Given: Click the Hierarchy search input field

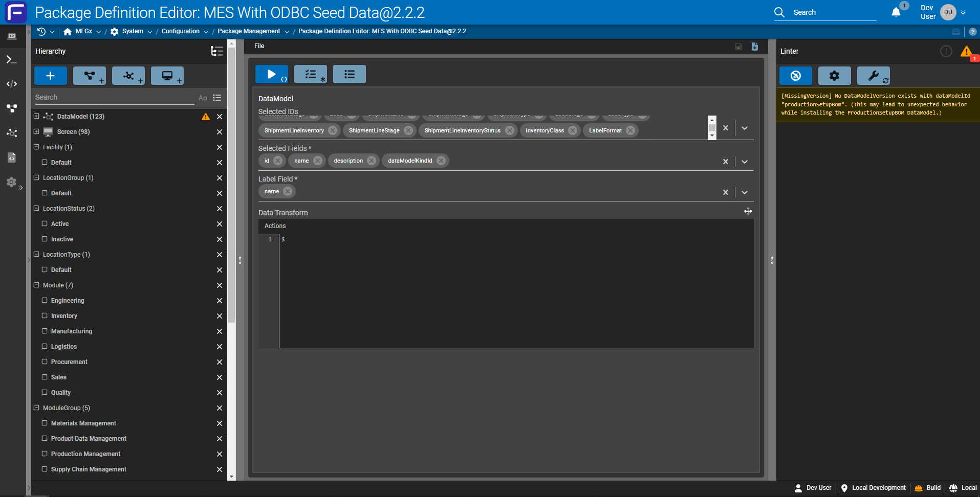Looking at the screenshot, I should (115, 98).
